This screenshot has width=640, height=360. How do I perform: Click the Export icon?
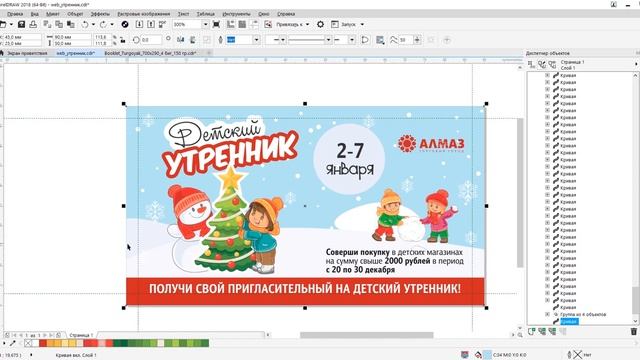tap(151, 24)
